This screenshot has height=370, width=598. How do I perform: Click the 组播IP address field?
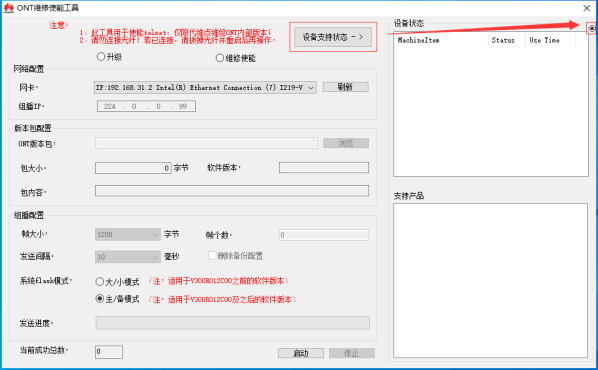[x=146, y=106]
